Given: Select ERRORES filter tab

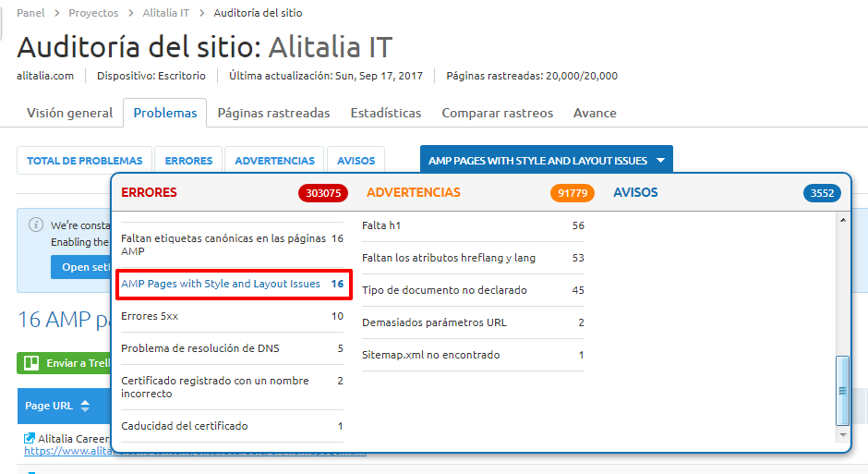Looking at the screenshot, I should click(188, 161).
